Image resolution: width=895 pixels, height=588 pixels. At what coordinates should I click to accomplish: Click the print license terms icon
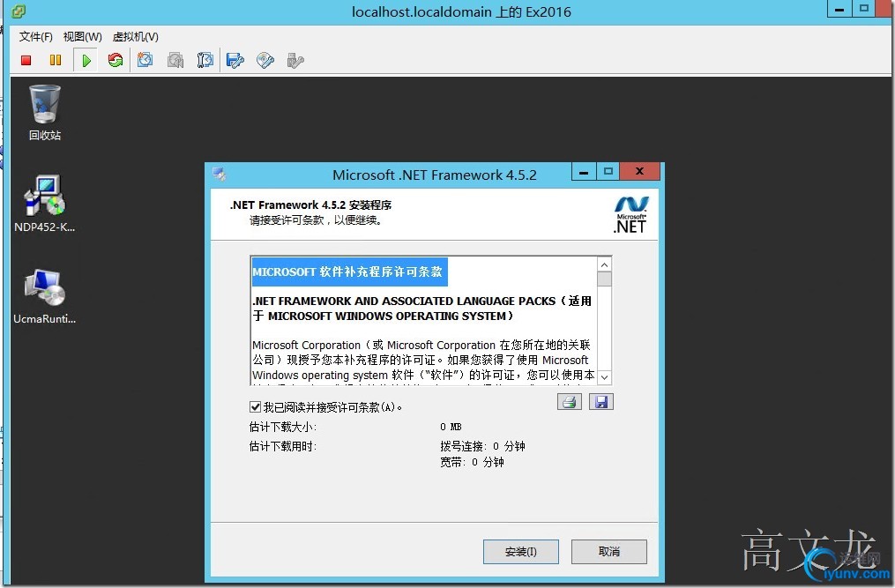click(x=570, y=402)
